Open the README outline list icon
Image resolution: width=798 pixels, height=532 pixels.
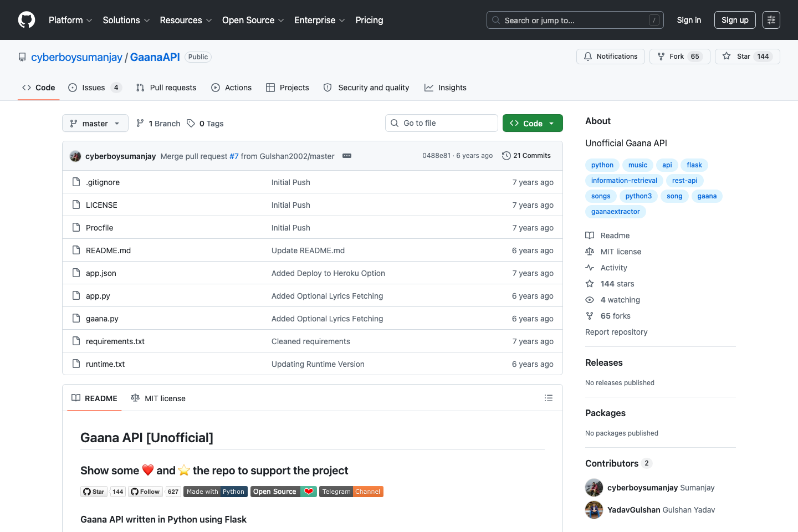549,398
